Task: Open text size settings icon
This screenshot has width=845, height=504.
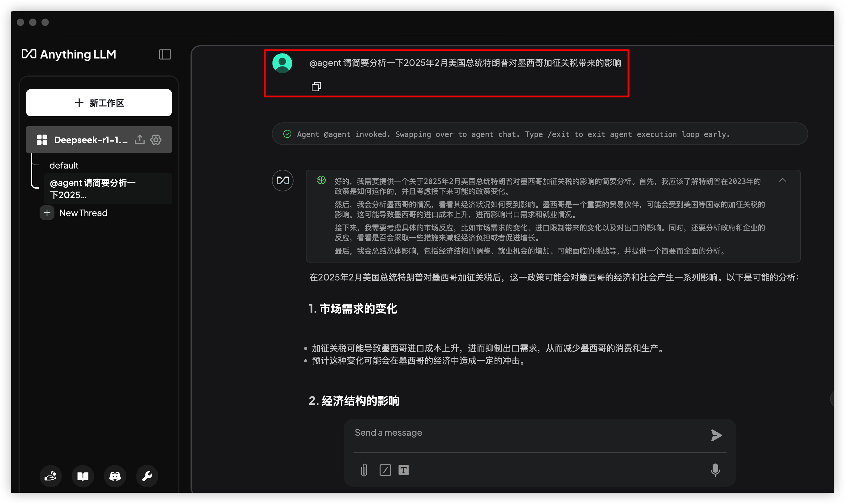Action: 404,470
